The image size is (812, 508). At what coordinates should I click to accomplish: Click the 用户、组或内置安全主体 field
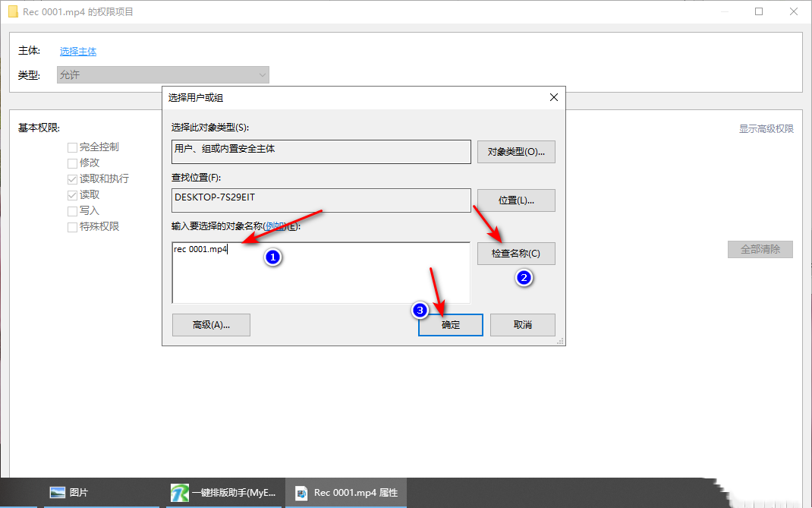coord(321,152)
